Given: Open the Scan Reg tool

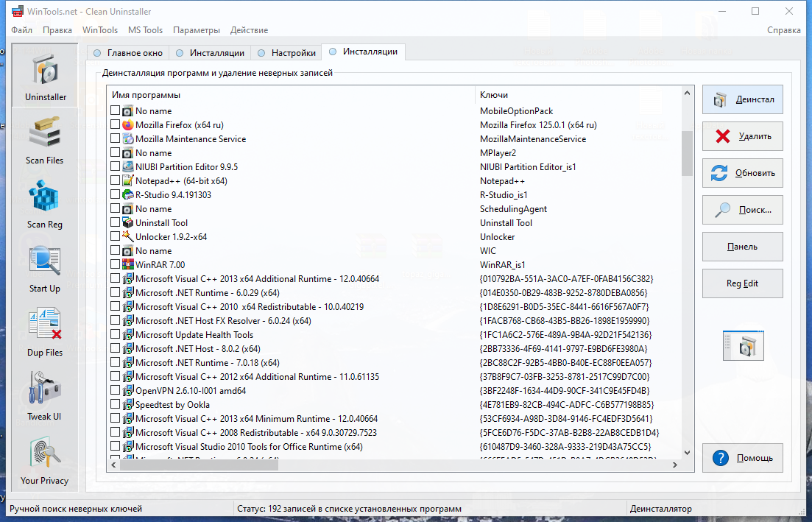Looking at the screenshot, I should (x=45, y=204).
